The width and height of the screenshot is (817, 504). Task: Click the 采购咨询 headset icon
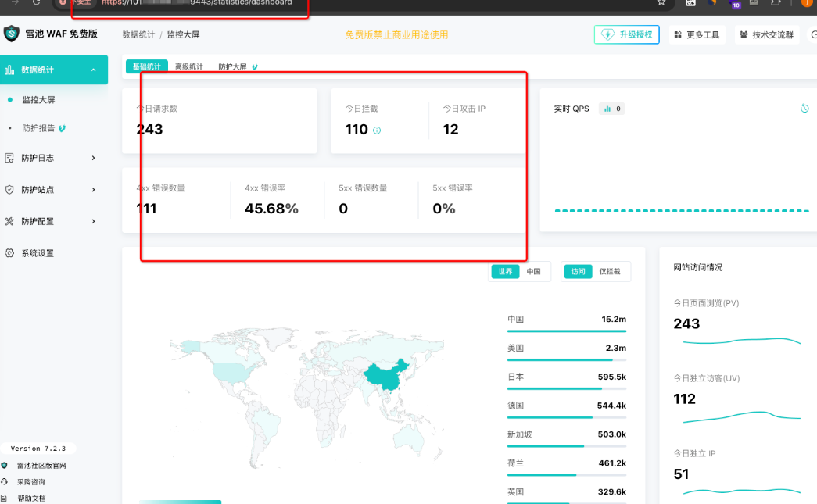pos(4,481)
